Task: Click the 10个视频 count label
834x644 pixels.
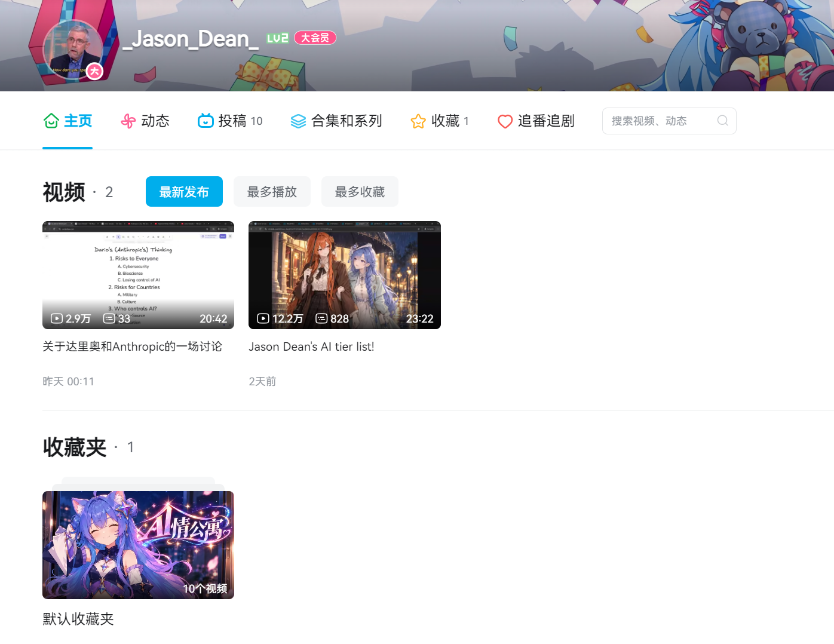Action: tap(205, 588)
